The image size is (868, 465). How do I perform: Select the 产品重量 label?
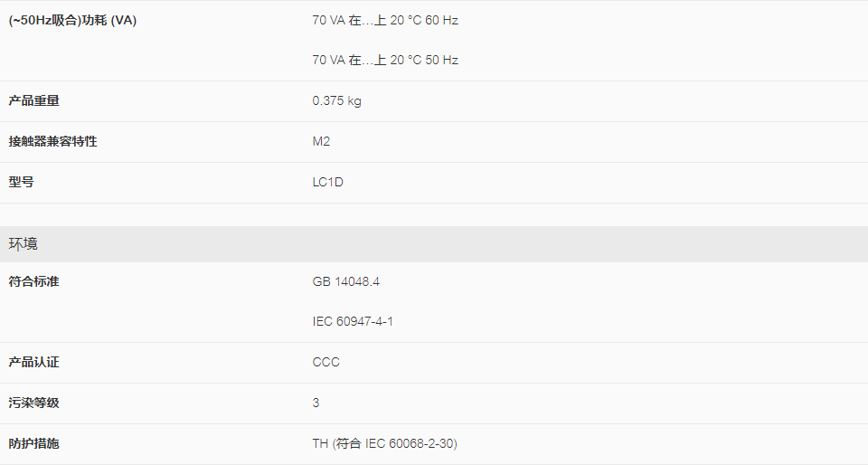(33, 100)
